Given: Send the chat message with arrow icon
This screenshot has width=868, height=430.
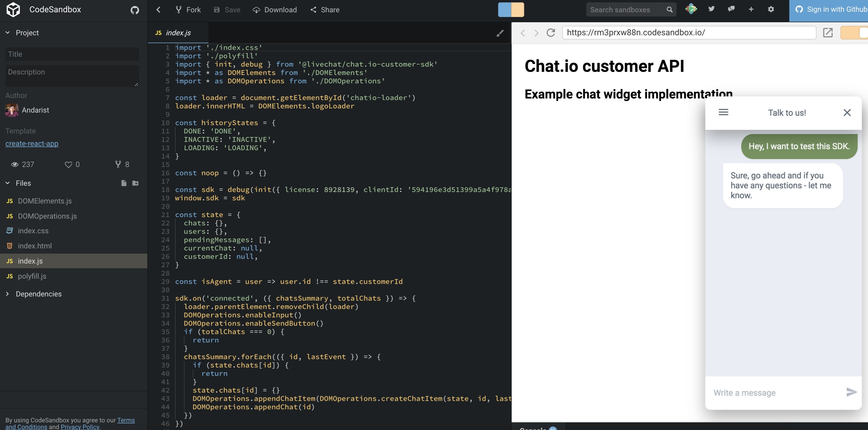Looking at the screenshot, I should point(851,392).
